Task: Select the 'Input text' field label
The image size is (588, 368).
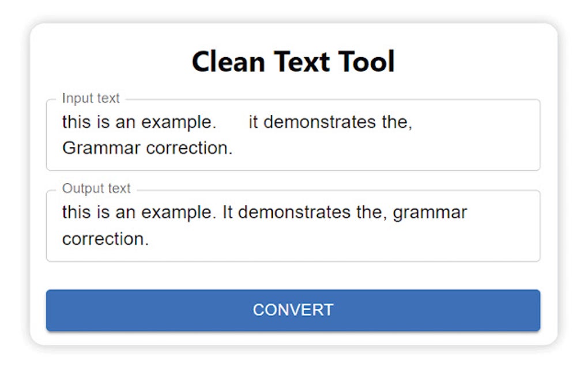Action: click(91, 98)
